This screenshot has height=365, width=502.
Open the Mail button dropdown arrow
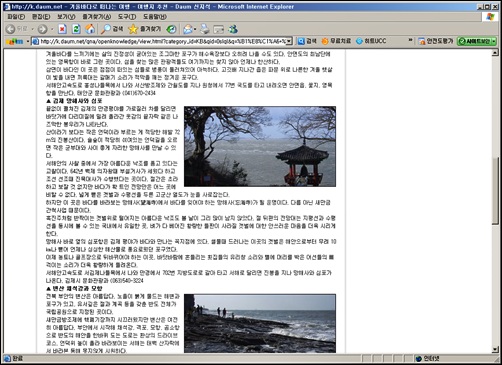click(195, 29)
